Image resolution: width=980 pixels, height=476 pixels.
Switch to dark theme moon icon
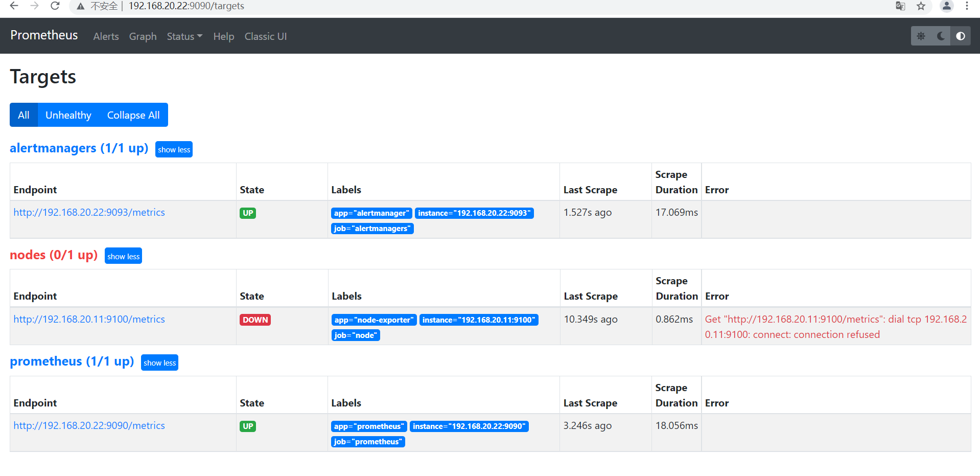[941, 36]
